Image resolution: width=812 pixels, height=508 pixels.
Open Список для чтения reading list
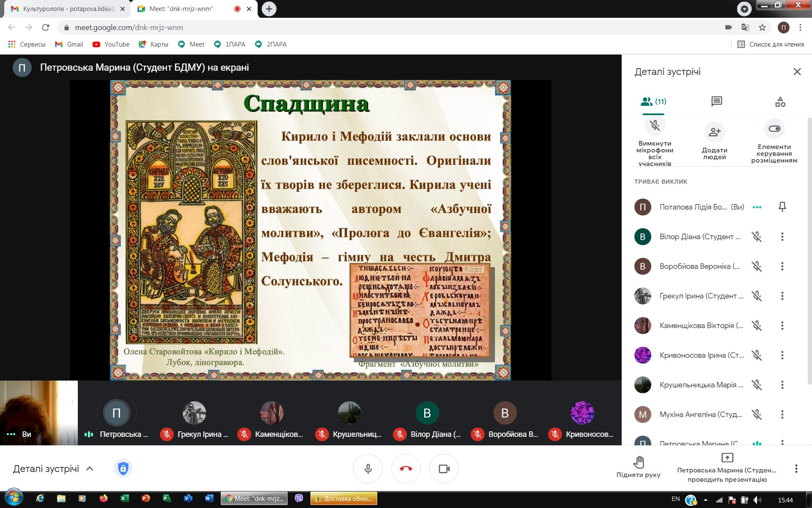point(771,44)
